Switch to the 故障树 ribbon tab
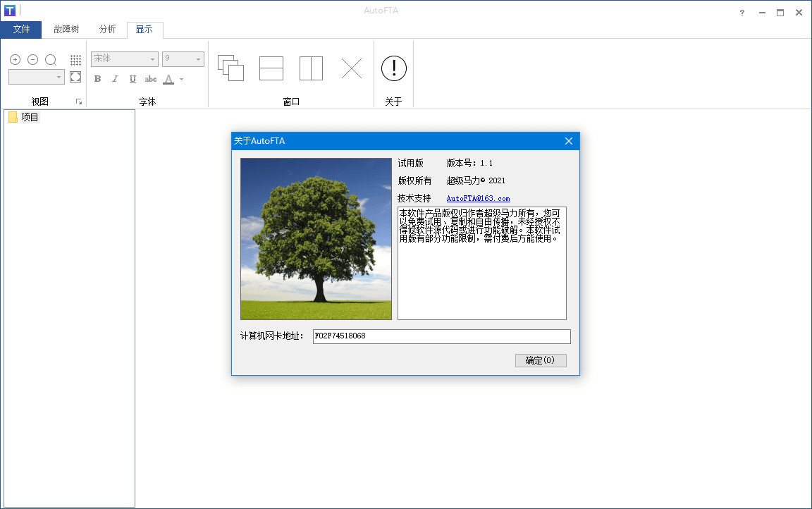 (x=67, y=30)
